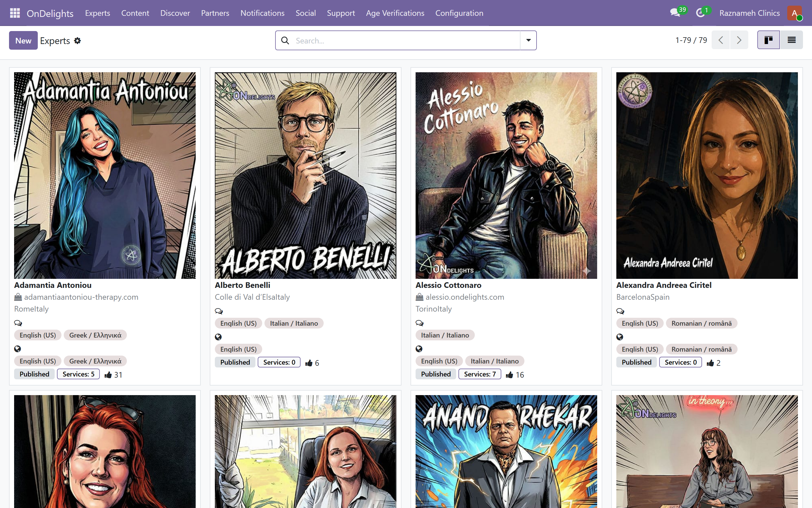Screen dimensions: 812x508
Task: Switch to Kanban view
Action: (768, 40)
